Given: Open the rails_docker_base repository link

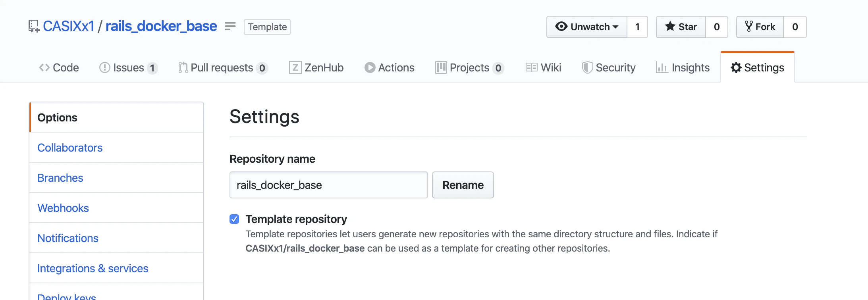Looking at the screenshot, I should 161,26.
